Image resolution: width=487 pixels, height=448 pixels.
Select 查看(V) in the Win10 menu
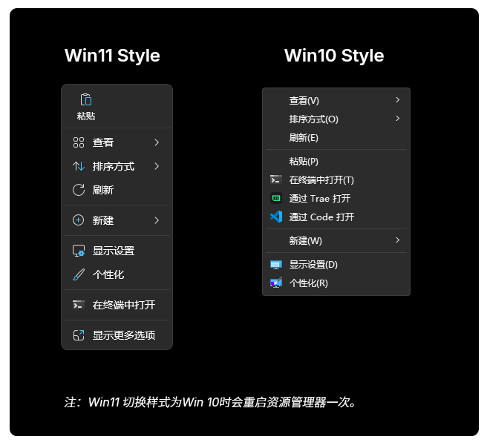(336, 100)
